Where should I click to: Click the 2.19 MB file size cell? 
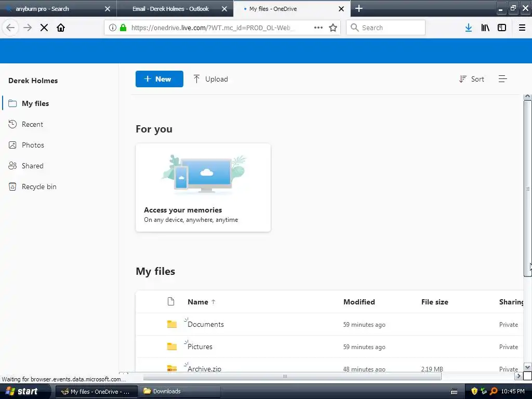(432, 369)
